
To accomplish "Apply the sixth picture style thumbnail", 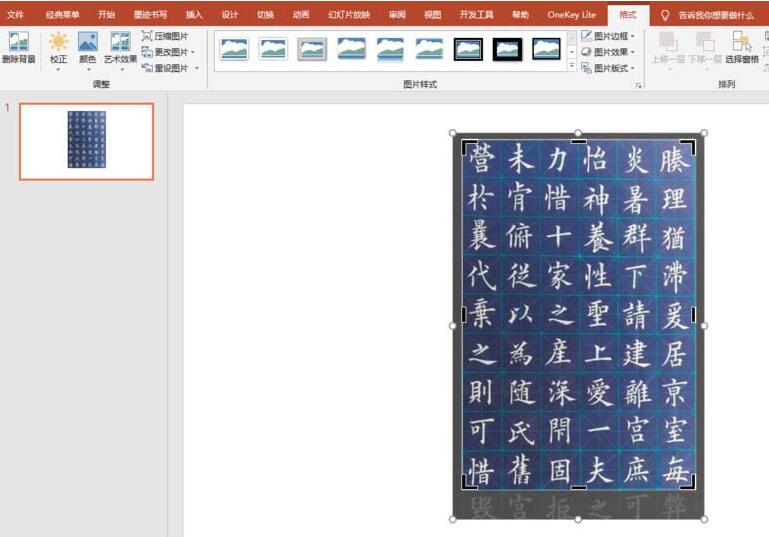I will [x=429, y=49].
